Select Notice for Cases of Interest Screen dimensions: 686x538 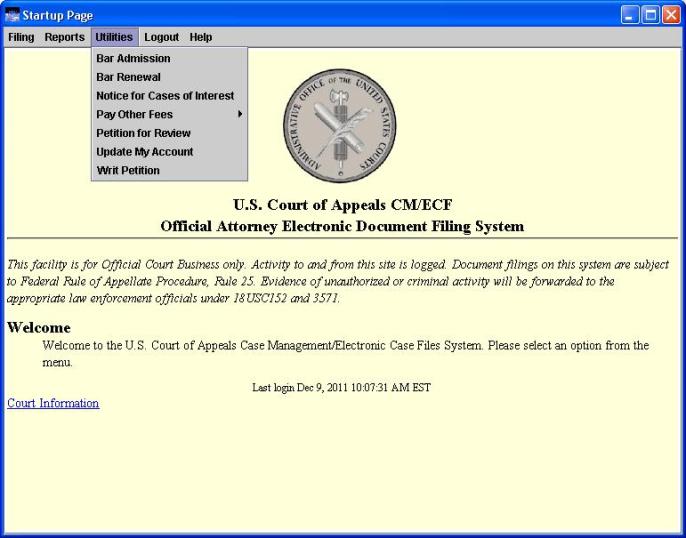point(169,96)
